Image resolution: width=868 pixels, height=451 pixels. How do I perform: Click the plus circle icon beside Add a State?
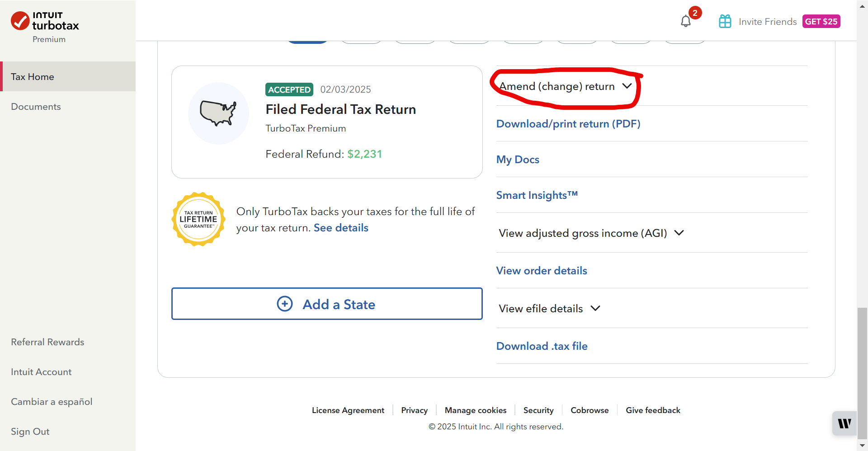[x=285, y=304]
